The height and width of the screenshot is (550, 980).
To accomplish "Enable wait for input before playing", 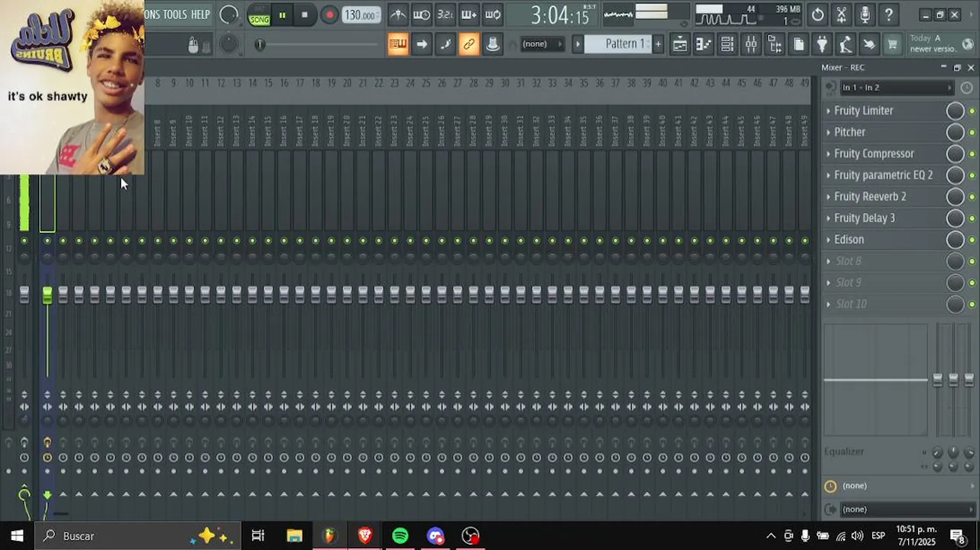I will pos(421,15).
